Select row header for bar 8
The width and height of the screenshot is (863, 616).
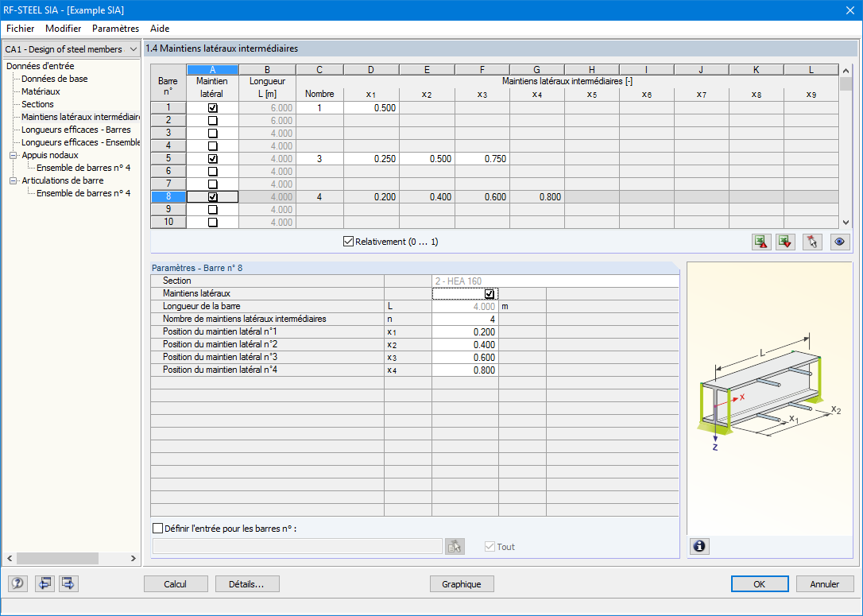(168, 196)
